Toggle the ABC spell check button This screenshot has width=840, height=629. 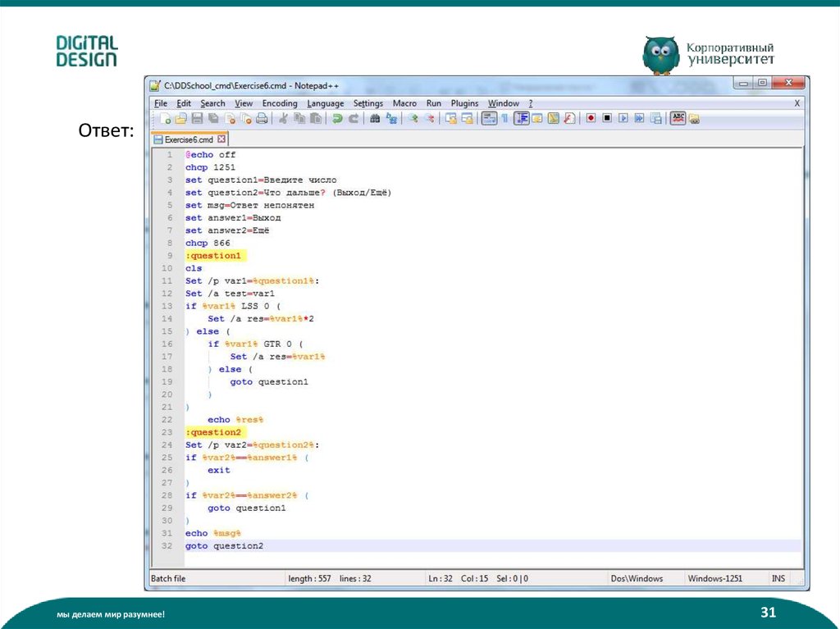click(x=678, y=119)
